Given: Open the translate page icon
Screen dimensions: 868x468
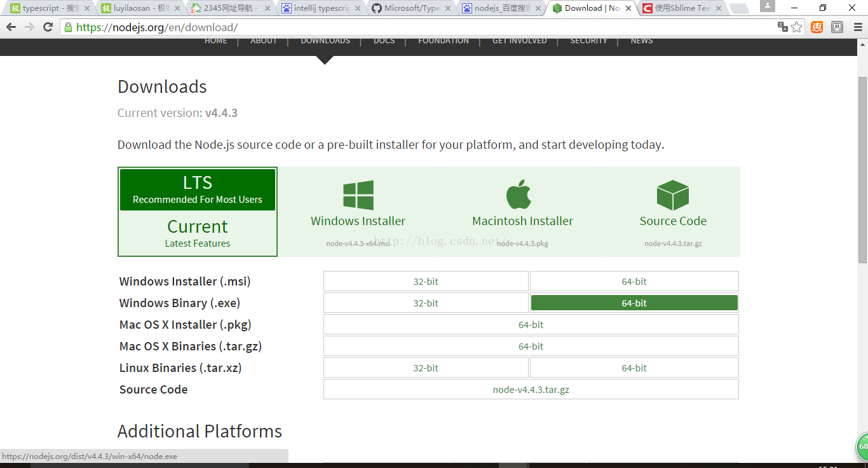Looking at the screenshot, I should [783, 27].
